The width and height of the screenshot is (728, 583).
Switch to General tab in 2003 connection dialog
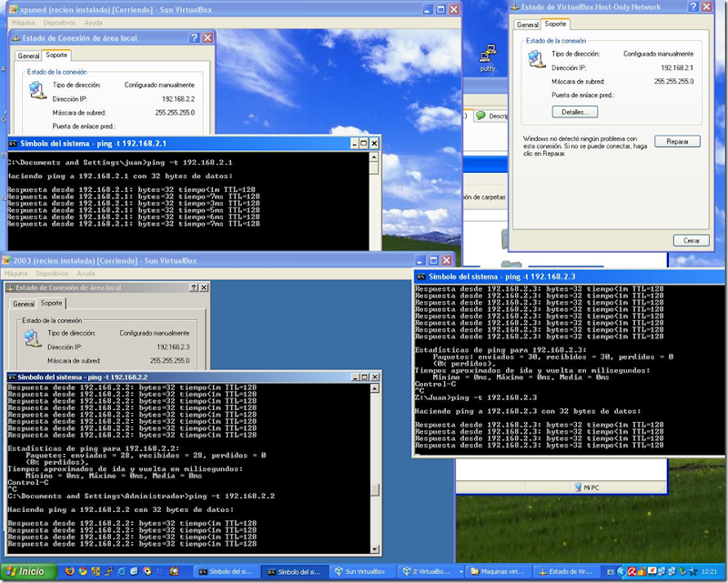coord(24,304)
